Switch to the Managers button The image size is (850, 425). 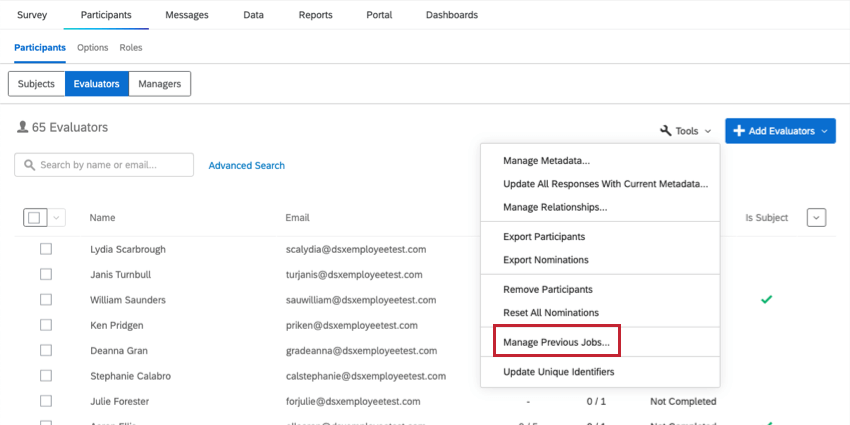159,84
